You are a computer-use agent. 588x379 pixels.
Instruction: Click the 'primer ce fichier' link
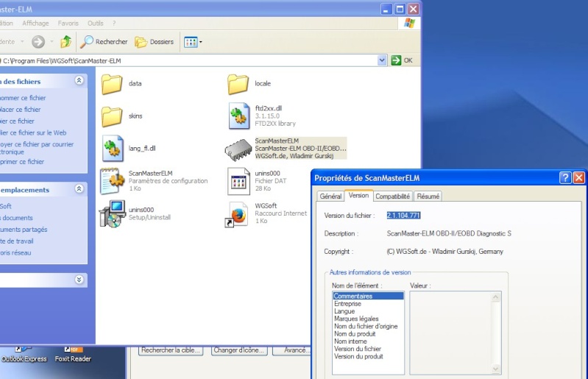[x=22, y=162]
